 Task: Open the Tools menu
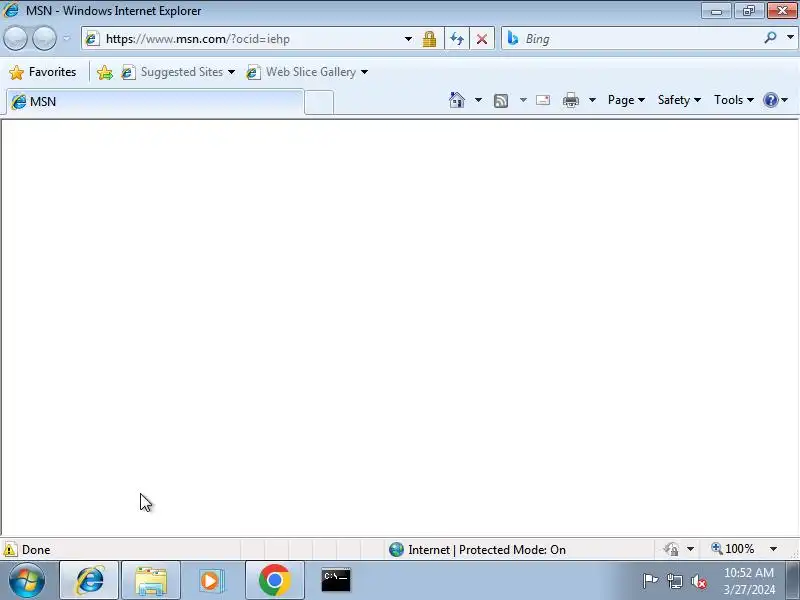click(734, 100)
